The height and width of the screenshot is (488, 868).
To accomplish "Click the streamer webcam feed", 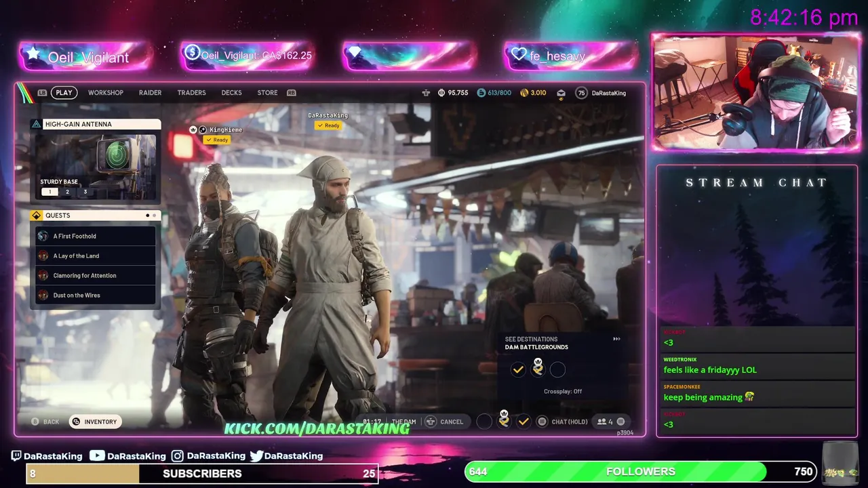I will (x=755, y=93).
